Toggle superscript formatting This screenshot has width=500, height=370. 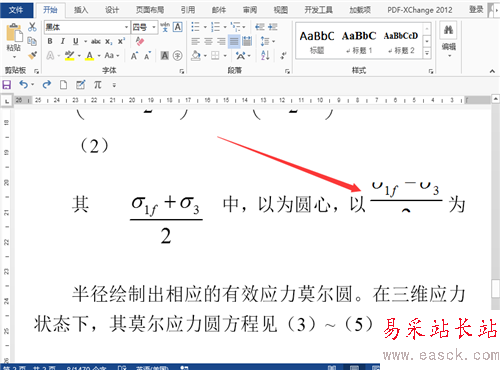pyautogui.click(x=121, y=41)
